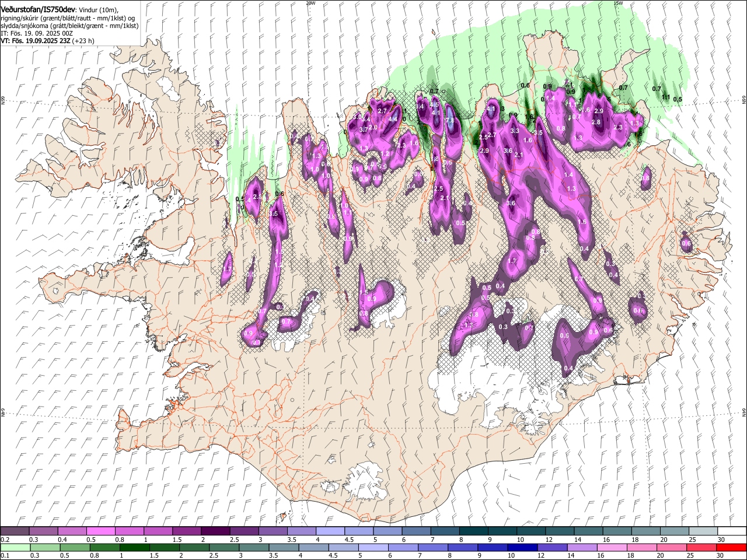Select the 2 green swatch in green scale
The height and width of the screenshot is (560, 747).
pyautogui.click(x=194, y=547)
